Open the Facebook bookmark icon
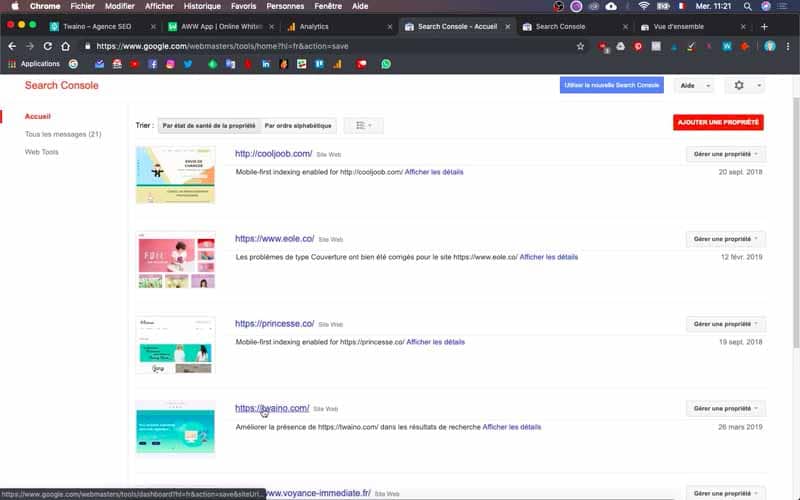This screenshot has width=800, height=500. coord(153,64)
